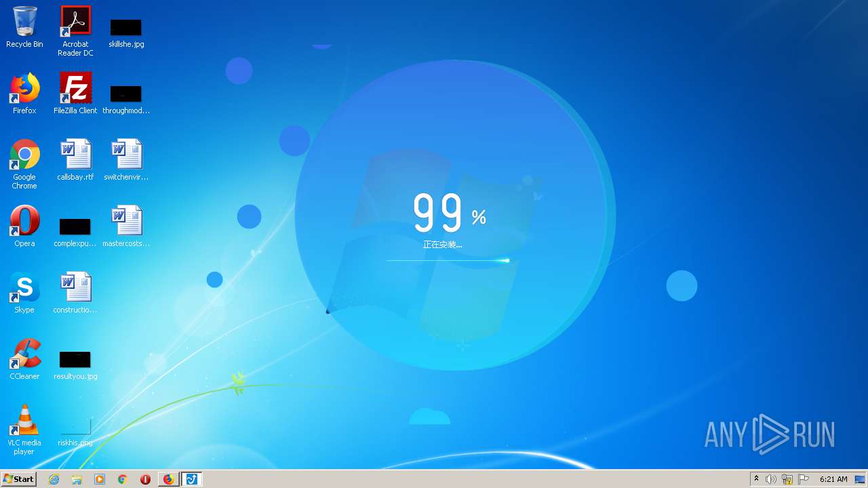
Task: Click the 正在安装... status text
Action: [x=442, y=245]
